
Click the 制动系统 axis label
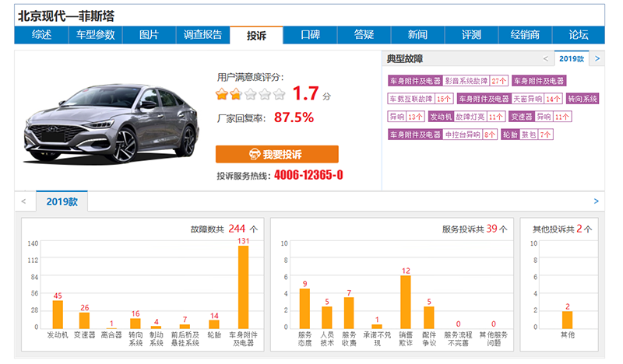pos(157,339)
